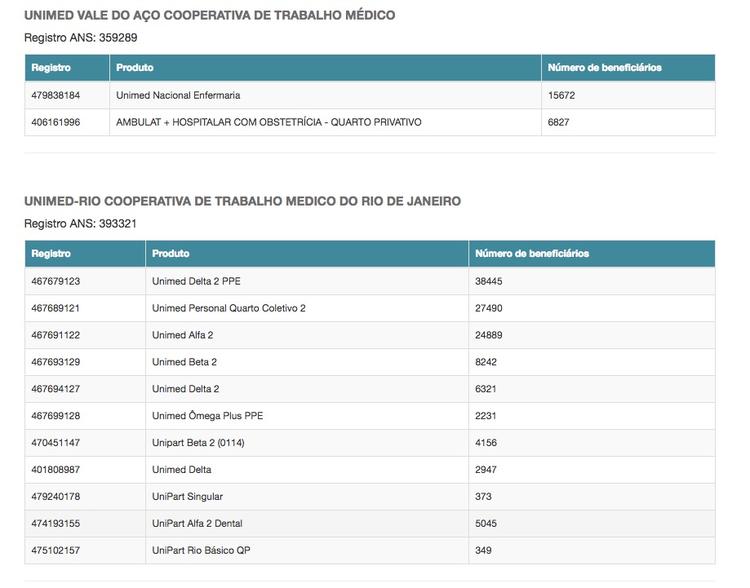Select the Unimed Ômega Plus PPE row
The height and width of the screenshot is (588, 750).
click(x=207, y=416)
